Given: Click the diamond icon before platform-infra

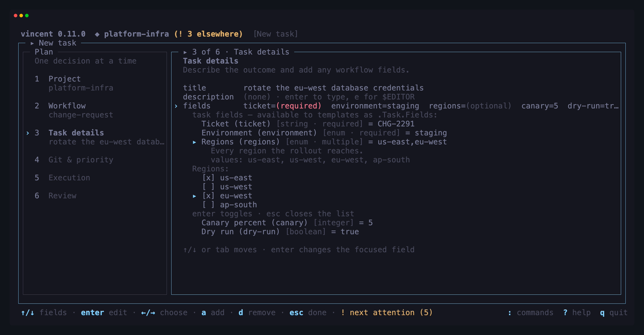Looking at the screenshot, I should (97, 34).
